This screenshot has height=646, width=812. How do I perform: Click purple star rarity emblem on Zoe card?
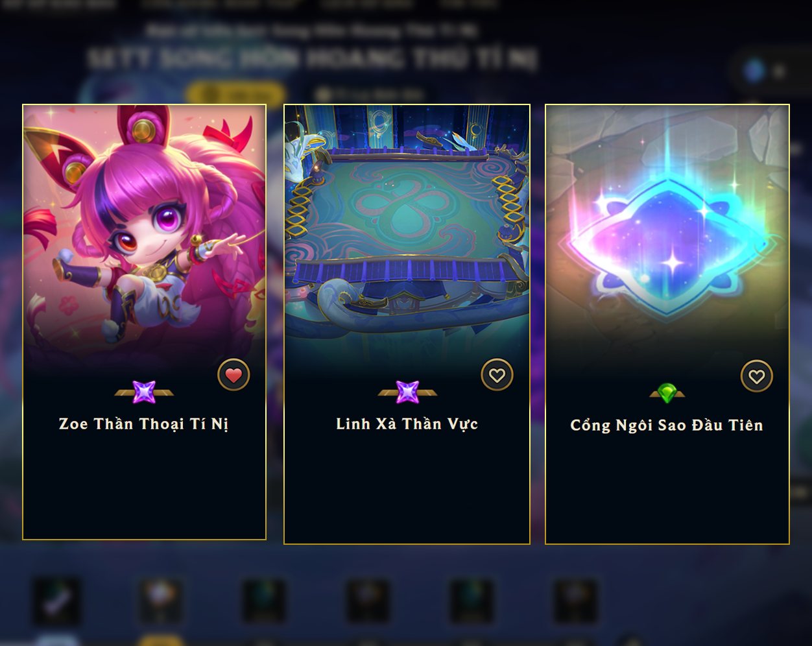pyautogui.click(x=144, y=392)
